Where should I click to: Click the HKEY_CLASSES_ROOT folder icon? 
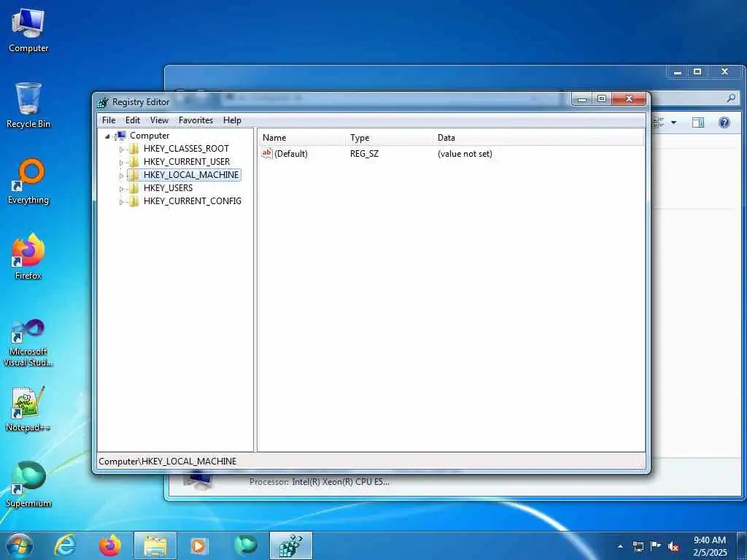pyautogui.click(x=134, y=149)
